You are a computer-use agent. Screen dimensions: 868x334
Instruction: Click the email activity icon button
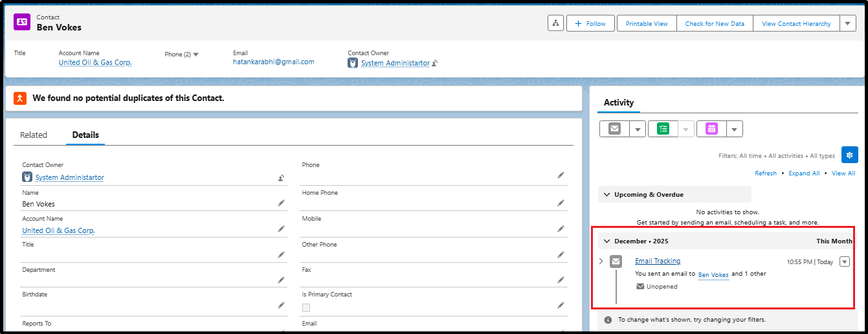[x=614, y=129]
